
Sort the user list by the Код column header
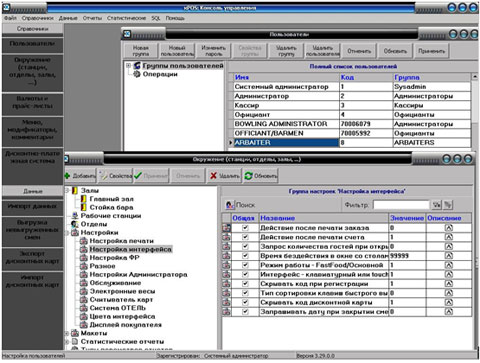coord(366,77)
